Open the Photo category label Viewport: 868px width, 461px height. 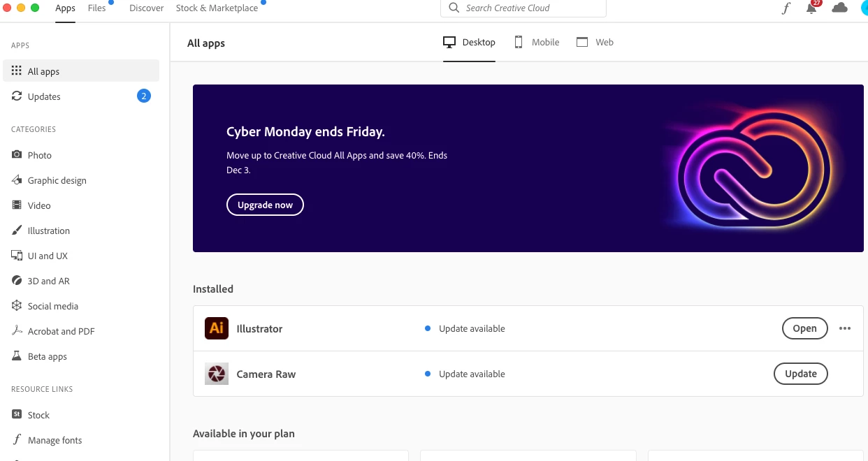pyautogui.click(x=40, y=155)
